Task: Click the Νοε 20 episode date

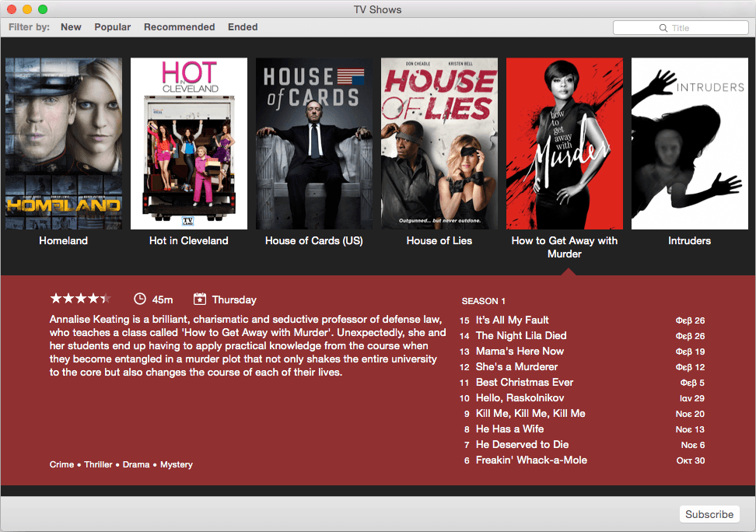Action: [x=690, y=414]
